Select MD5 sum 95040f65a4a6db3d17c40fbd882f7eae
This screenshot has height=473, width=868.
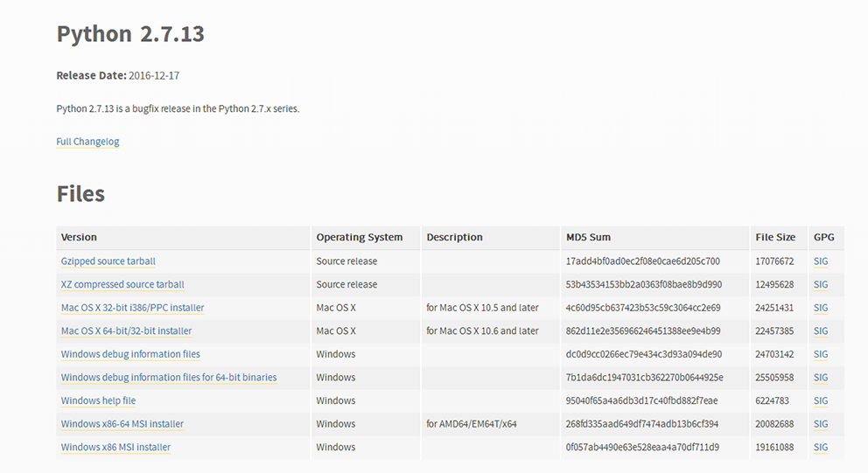tap(641, 400)
